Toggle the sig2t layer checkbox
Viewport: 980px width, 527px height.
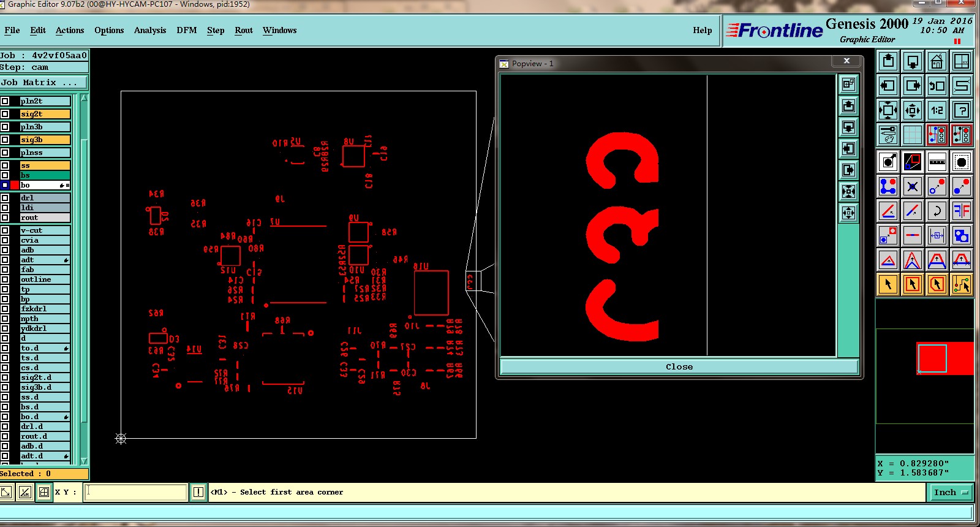5,114
